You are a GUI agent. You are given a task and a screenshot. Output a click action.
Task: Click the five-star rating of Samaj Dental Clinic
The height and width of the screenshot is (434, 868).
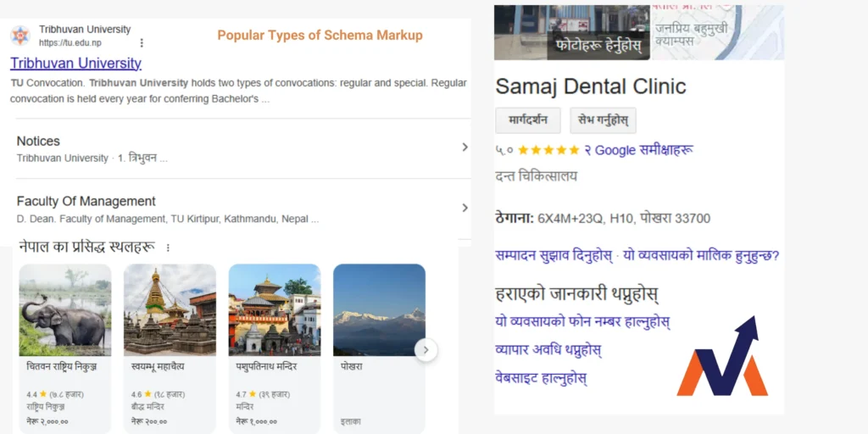[548, 150]
